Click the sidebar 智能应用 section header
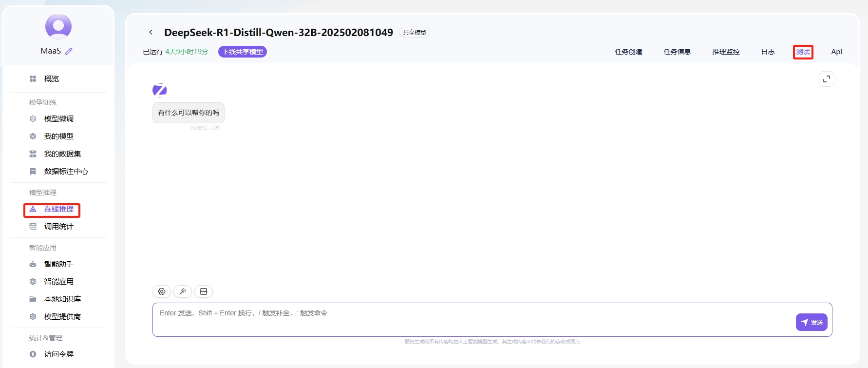The width and height of the screenshot is (868, 368). click(x=43, y=248)
